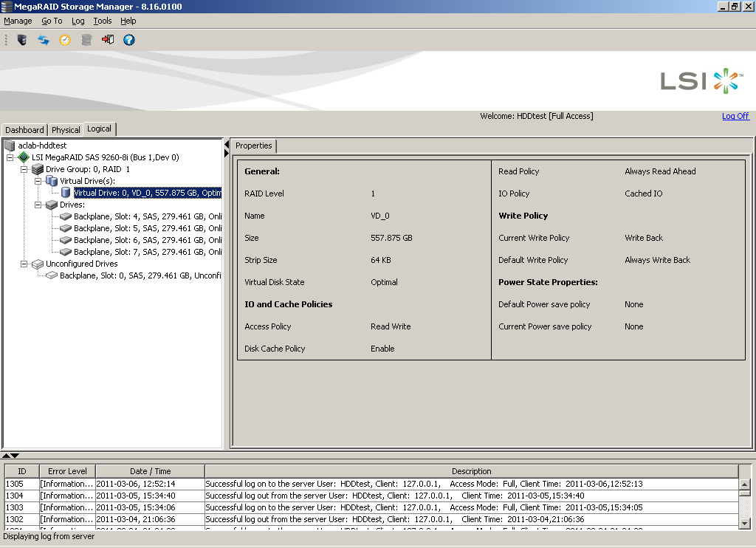
Task: Open the Manage menu
Action: (18, 21)
